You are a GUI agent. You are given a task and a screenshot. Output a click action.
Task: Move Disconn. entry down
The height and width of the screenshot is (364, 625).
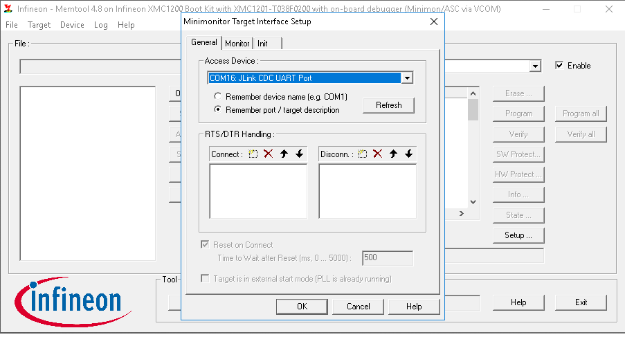click(408, 154)
